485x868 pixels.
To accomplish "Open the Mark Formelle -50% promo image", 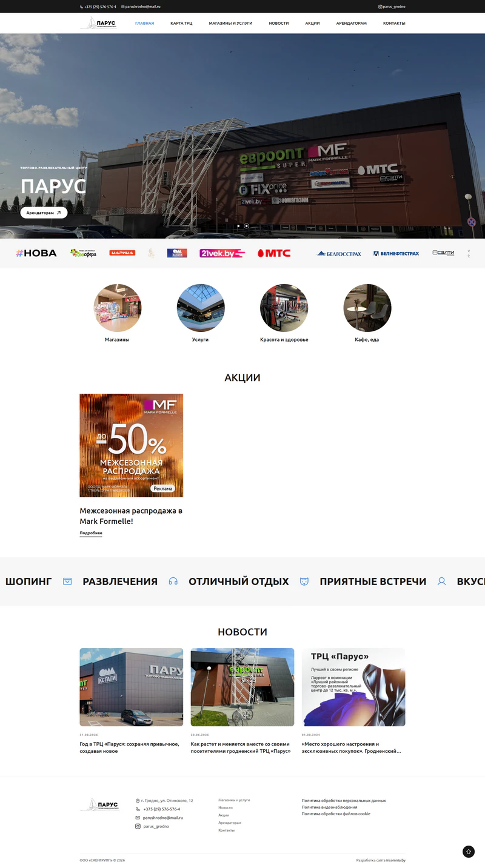I will [x=132, y=445].
